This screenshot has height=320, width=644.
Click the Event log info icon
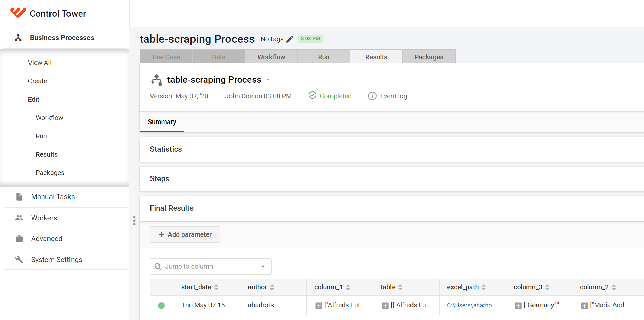372,96
